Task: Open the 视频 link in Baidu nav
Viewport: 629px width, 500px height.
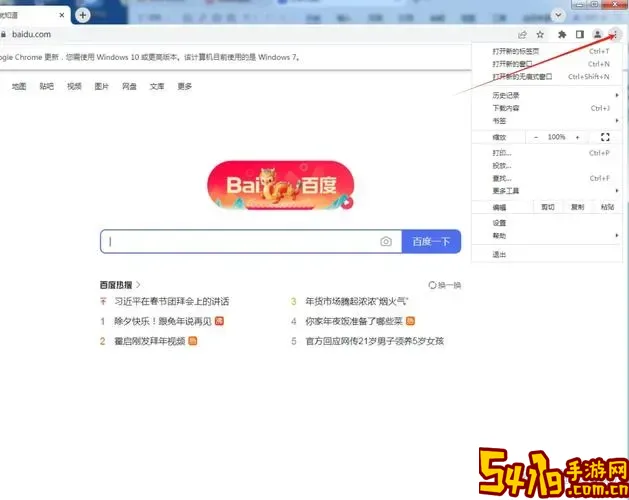Action: tap(74, 86)
